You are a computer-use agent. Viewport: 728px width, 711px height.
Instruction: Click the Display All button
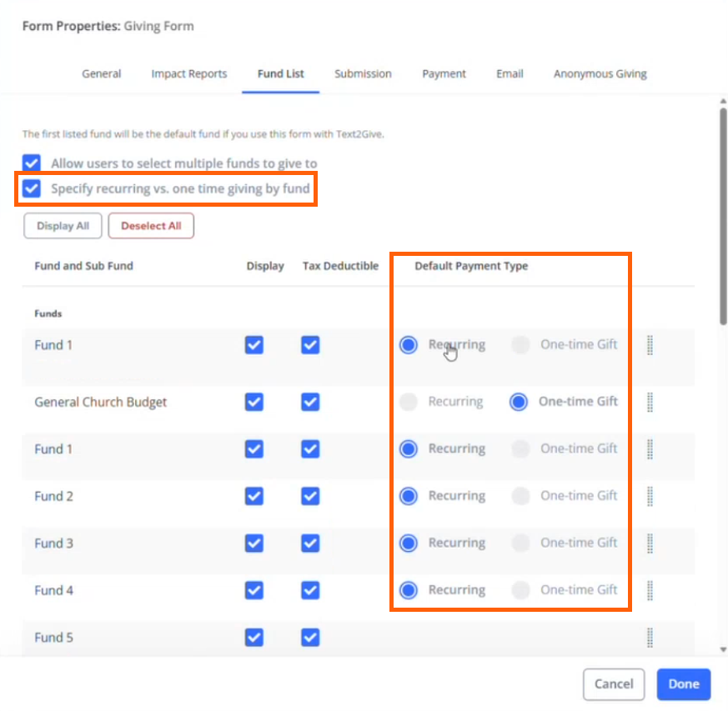[x=63, y=225]
